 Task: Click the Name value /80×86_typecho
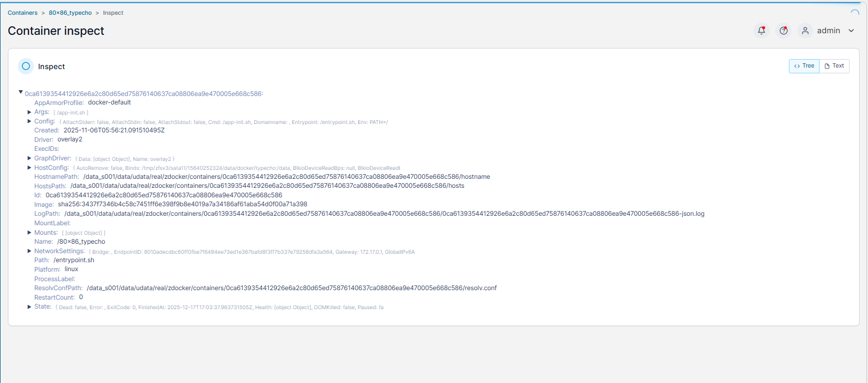coord(81,242)
